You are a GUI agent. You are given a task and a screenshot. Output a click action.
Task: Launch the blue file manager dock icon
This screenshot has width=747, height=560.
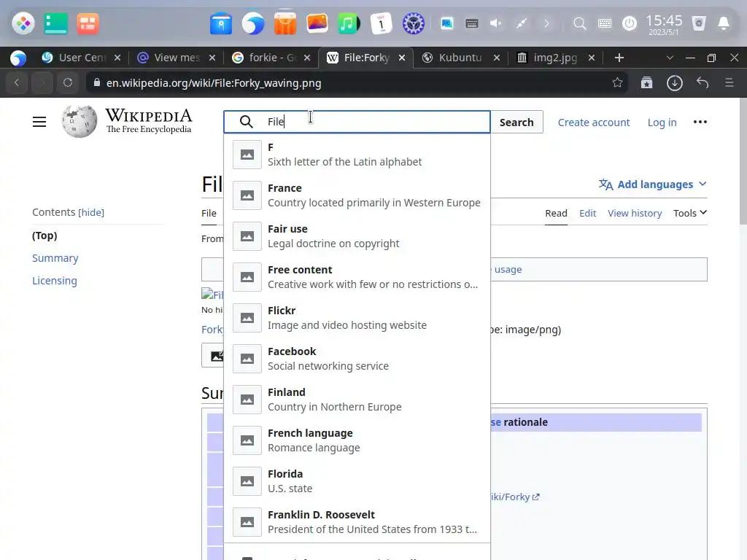[221, 23]
